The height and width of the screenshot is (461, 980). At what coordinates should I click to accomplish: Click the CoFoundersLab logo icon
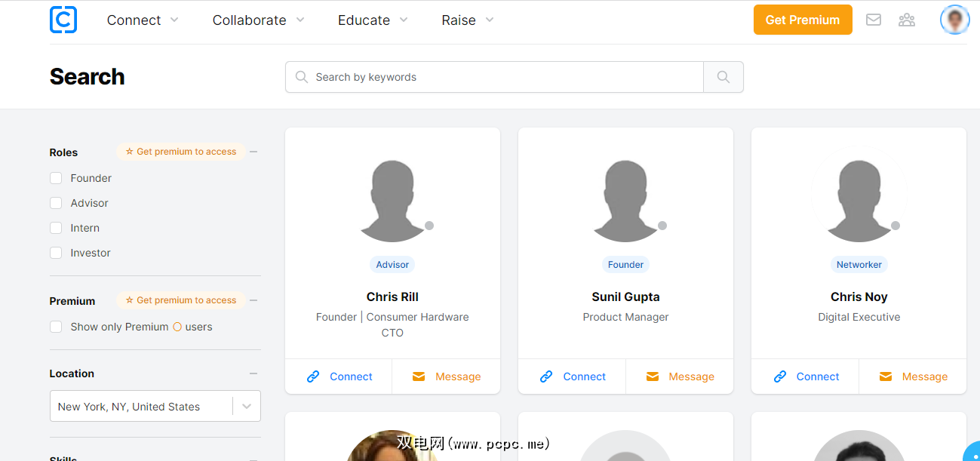click(63, 20)
